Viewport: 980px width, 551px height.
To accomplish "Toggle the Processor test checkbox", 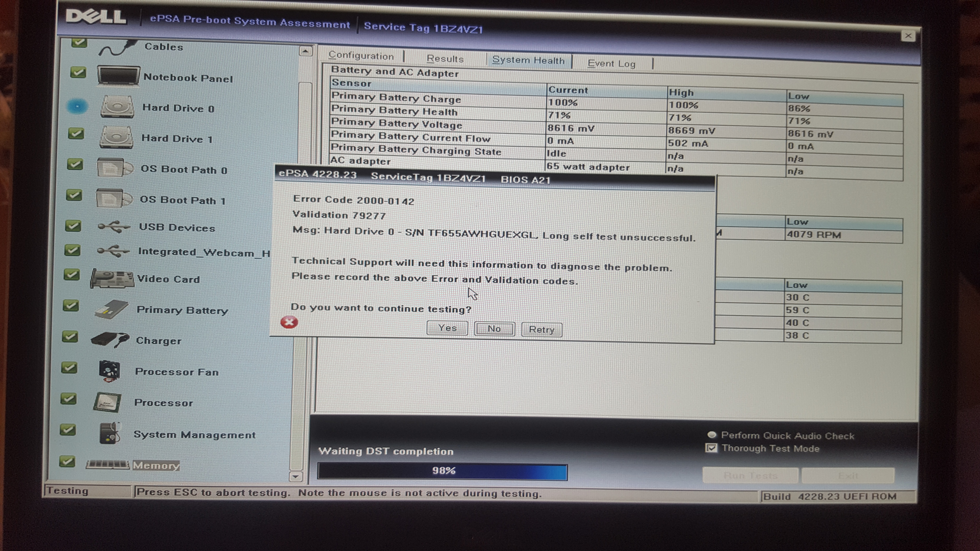I will pos(68,398).
